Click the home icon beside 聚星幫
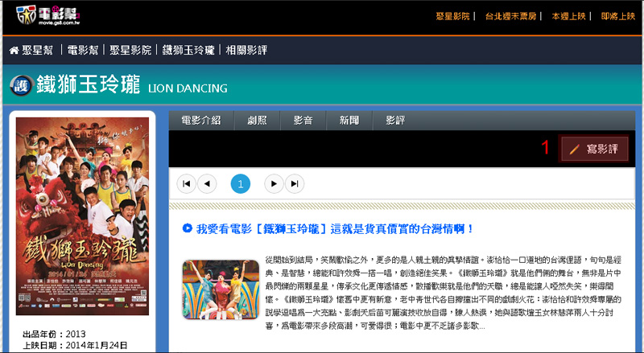 point(14,51)
